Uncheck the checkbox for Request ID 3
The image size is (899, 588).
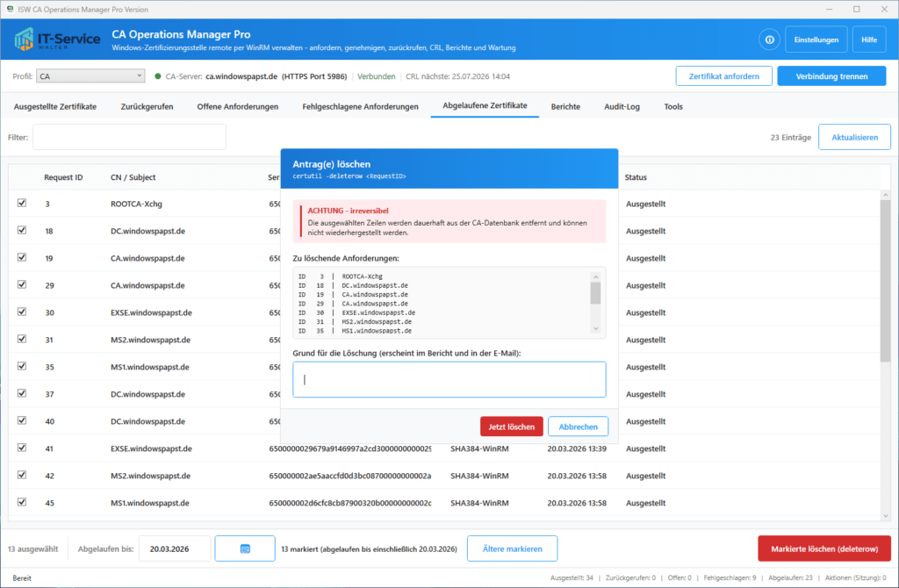pos(22,203)
